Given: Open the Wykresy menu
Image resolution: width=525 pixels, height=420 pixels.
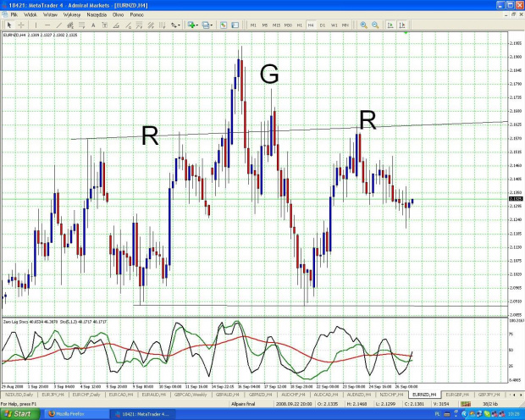Looking at the screenshot, I should [x=71, y=14].
